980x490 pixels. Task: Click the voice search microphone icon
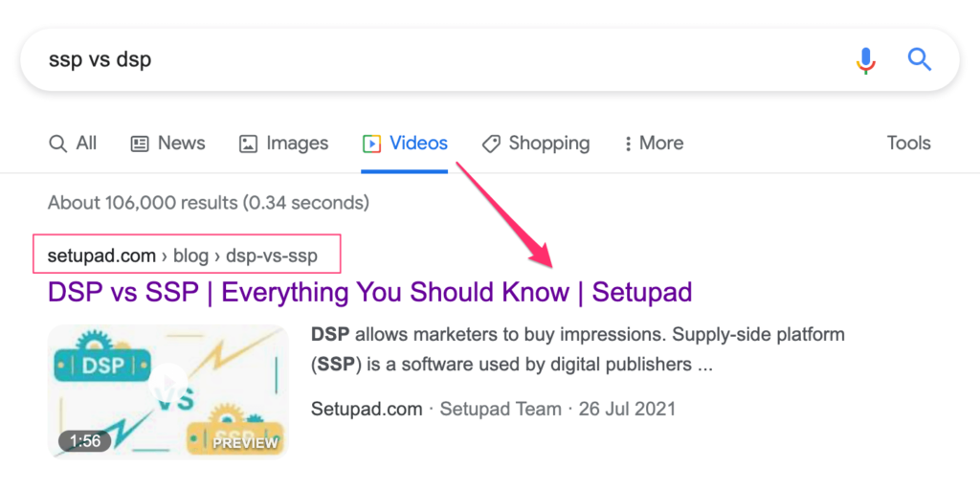tap(865, 60)
